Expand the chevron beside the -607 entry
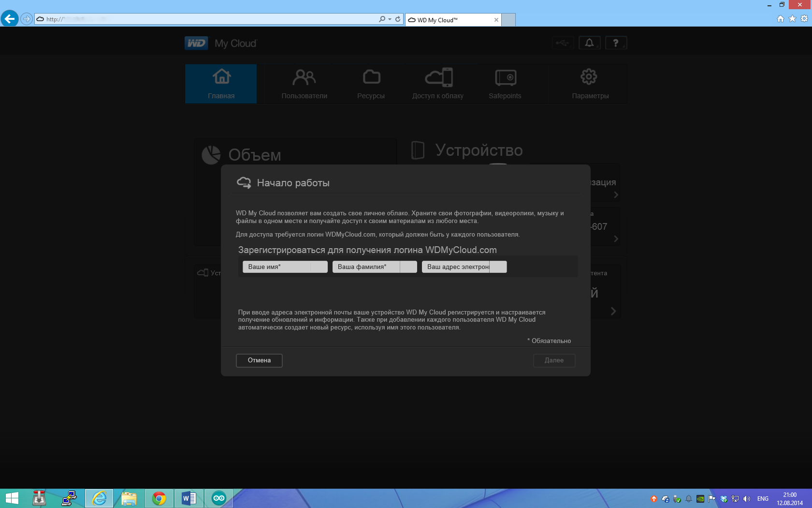Viewport: 812px width, 508px height. point(616,239)
